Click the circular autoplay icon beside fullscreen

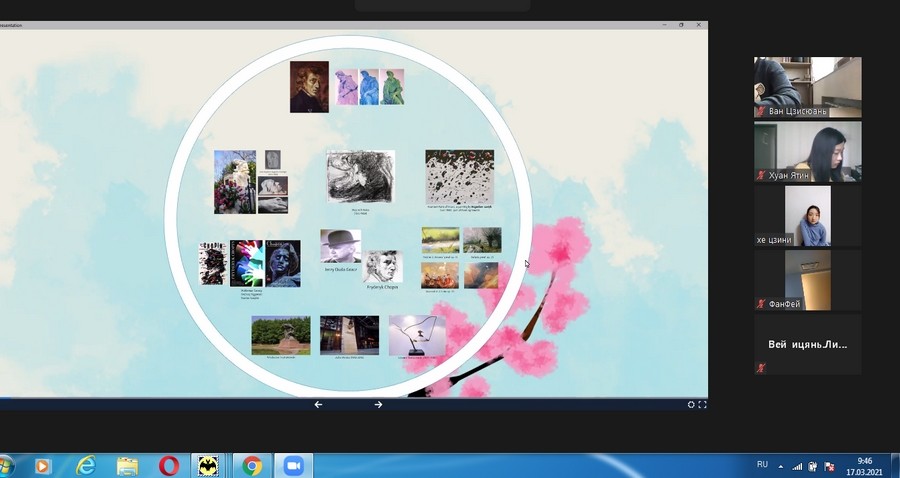[x=691, y=405]
